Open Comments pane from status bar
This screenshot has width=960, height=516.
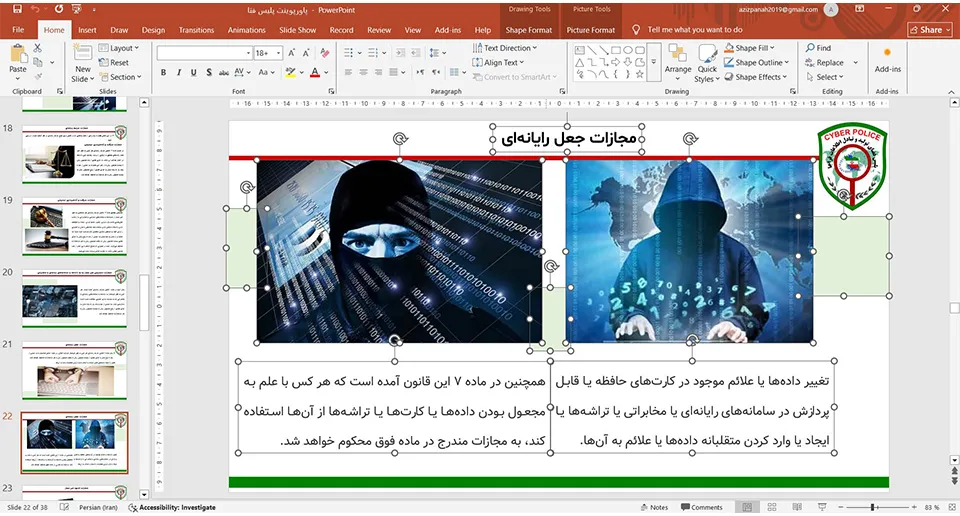pyautogui.click(x=702, y=507)
